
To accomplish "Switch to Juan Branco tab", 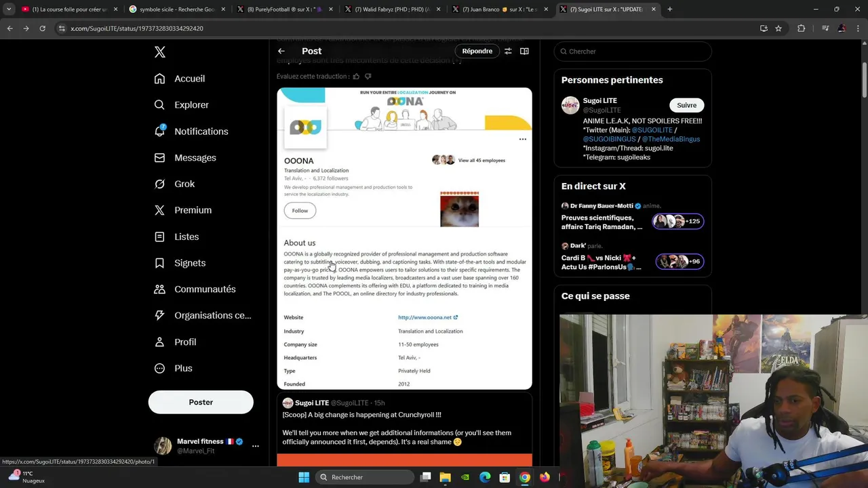I will point(500,9).
